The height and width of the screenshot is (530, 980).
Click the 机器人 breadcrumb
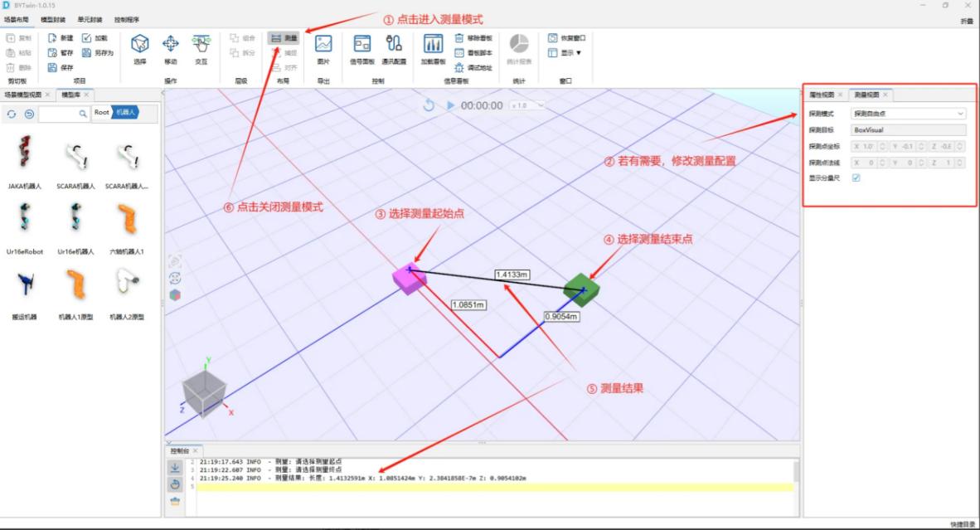click(125, 113)
